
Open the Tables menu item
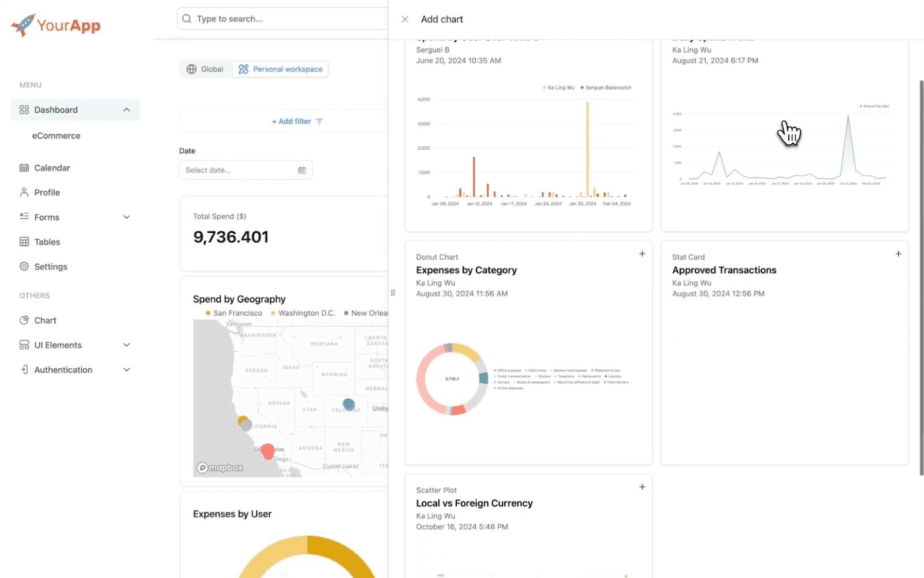click(75, 242)
